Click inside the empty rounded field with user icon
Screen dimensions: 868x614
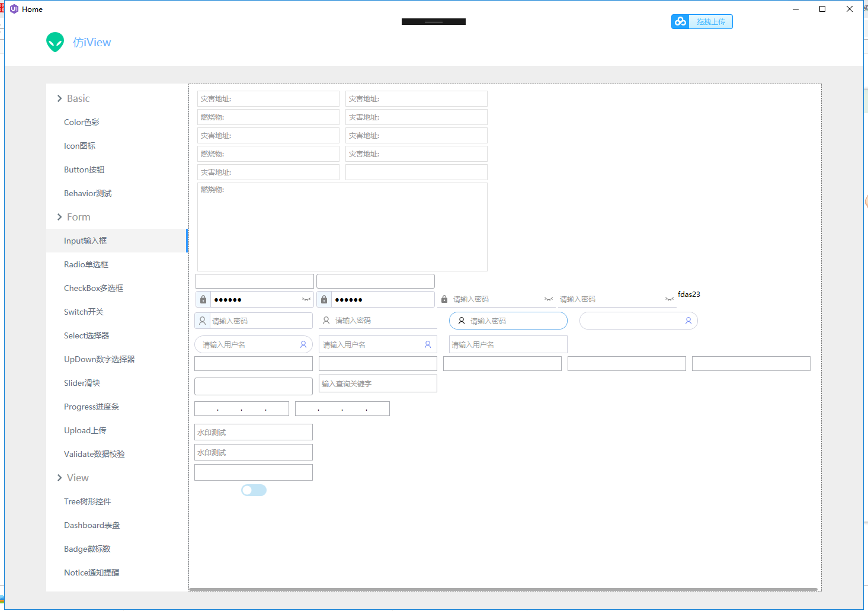[x=639, y=321]
